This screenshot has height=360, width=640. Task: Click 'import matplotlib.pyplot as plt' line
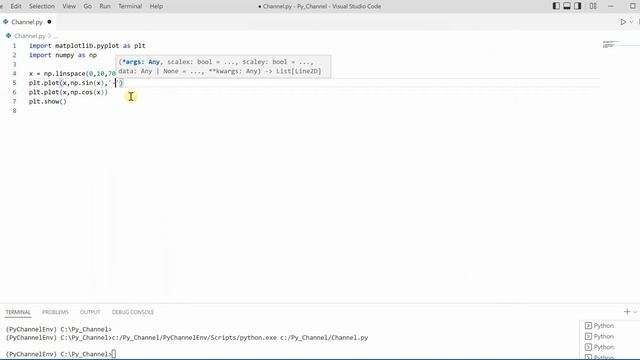87,46
